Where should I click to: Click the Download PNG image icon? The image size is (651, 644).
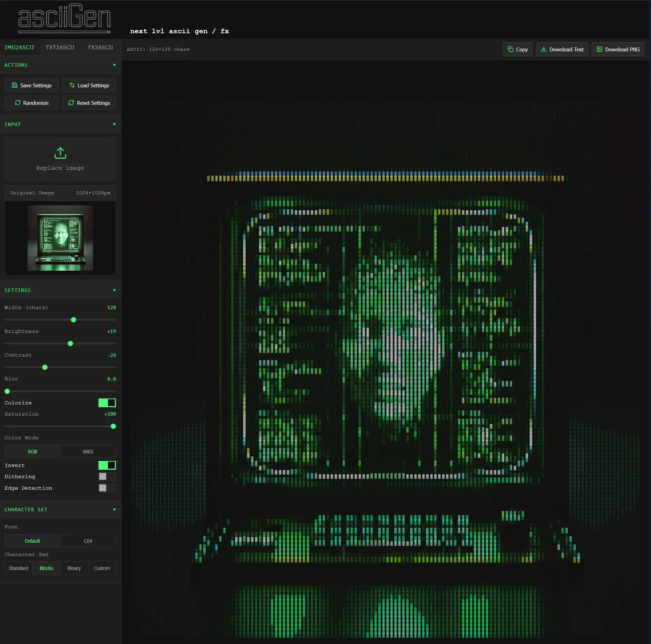pos(599,49)
